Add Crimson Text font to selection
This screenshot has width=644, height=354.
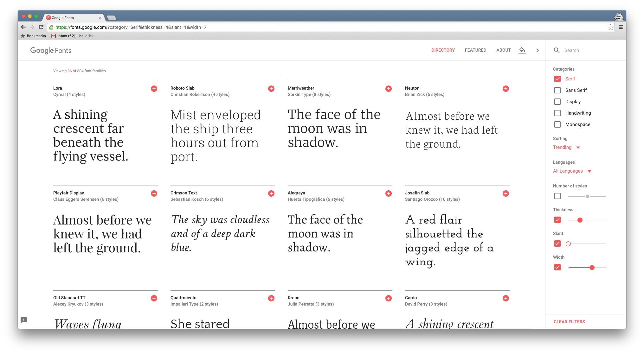[x=271, y=193]
